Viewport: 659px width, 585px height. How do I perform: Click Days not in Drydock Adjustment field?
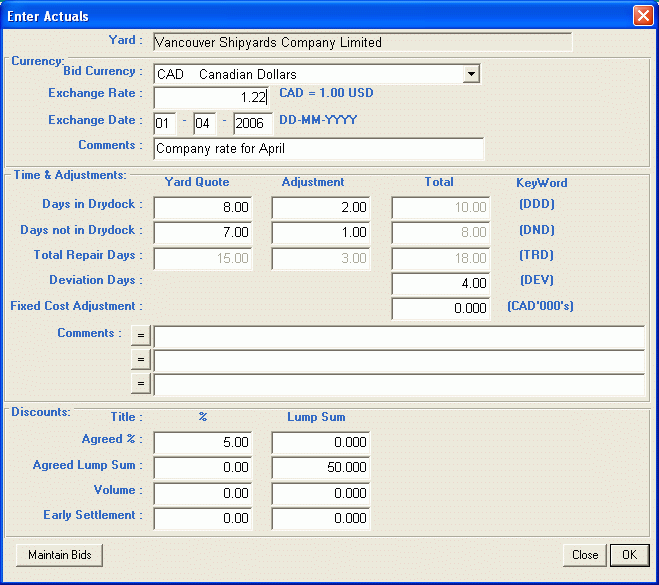coord(320,233)
